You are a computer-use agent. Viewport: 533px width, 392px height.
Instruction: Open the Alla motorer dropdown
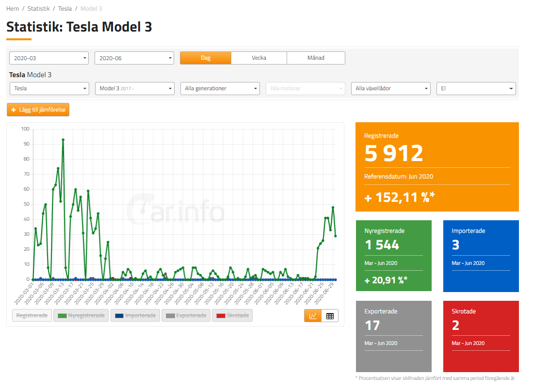point(305,88)
